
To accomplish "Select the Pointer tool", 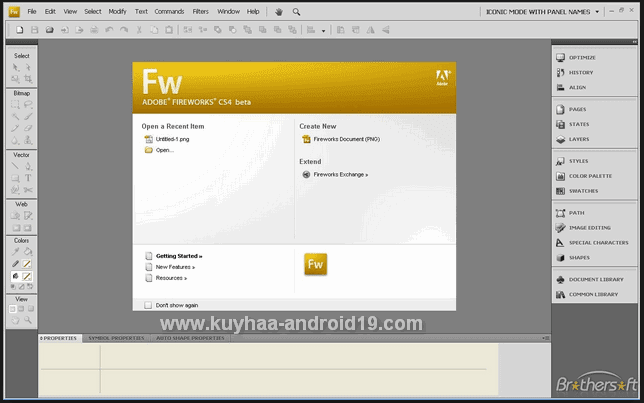I will pyautogui.click(x=16, y=67).
